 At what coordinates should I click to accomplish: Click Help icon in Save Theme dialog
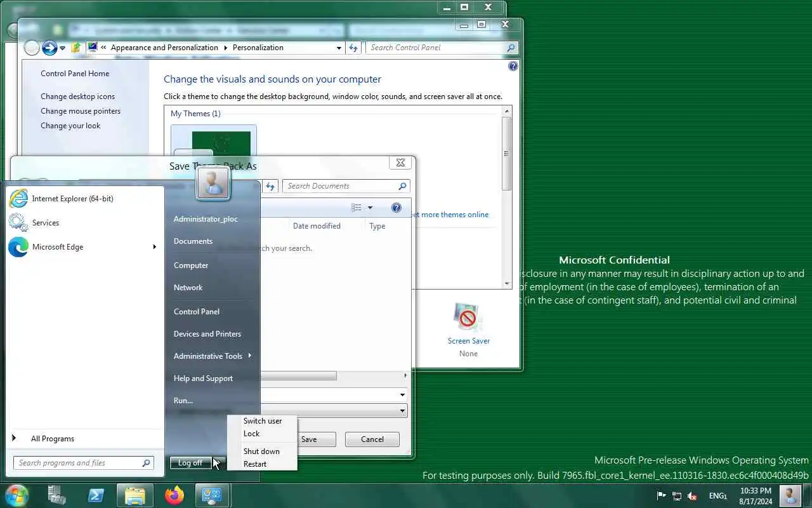click(396, 208)
